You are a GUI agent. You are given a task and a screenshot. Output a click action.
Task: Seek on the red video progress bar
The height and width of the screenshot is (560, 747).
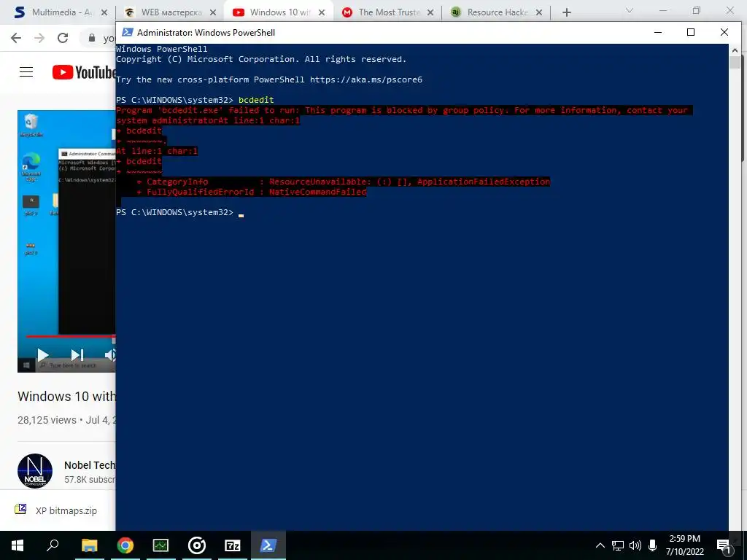point(71,336)
